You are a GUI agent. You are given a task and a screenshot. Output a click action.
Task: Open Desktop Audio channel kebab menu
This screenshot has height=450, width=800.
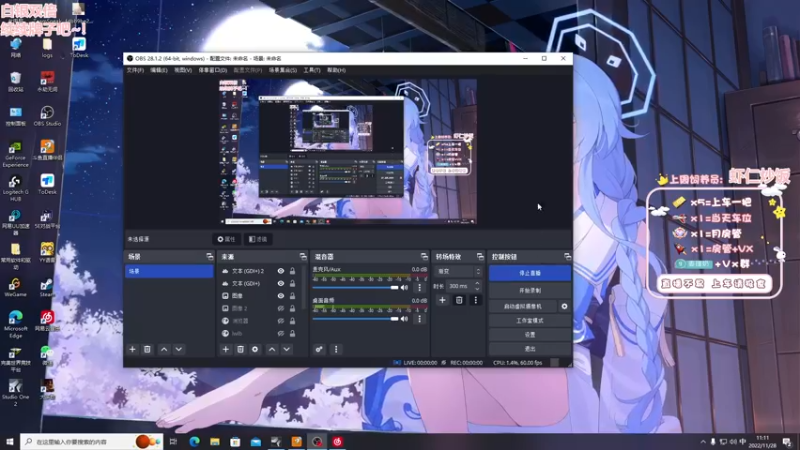point(419,319)
